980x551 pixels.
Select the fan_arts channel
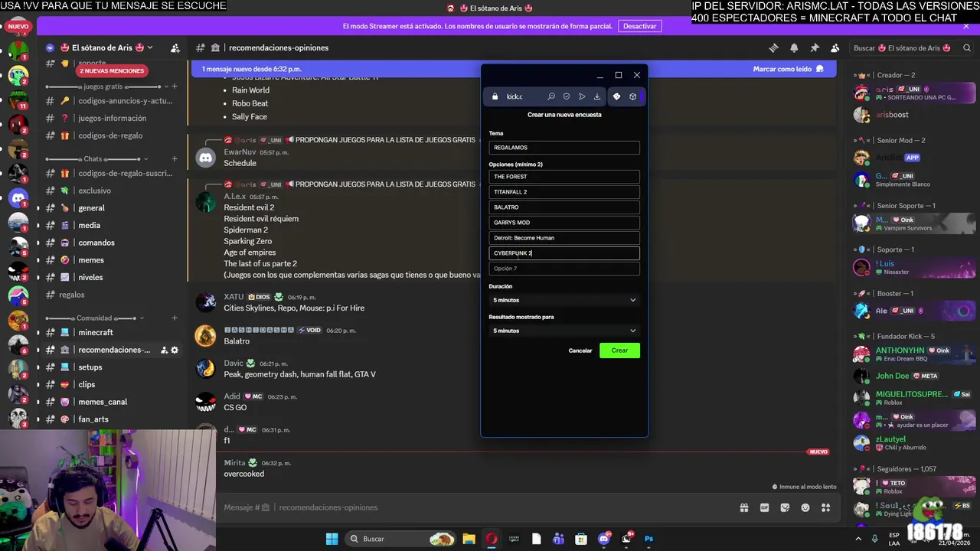click(111, 419)
